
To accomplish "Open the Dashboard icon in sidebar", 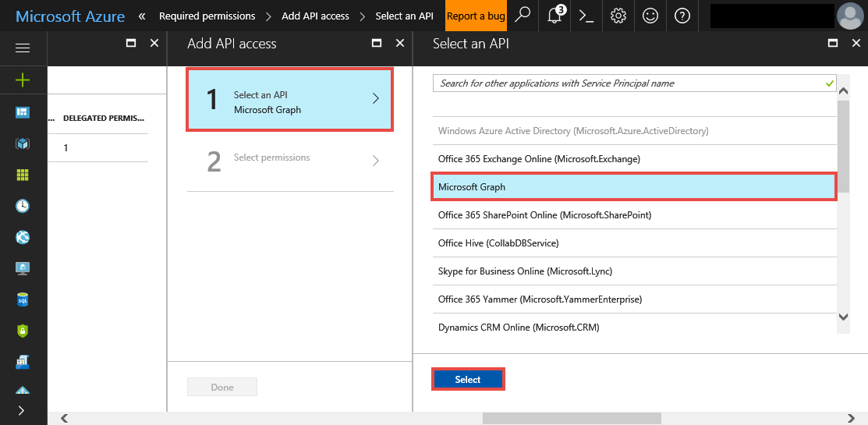I will coord(23,113).
